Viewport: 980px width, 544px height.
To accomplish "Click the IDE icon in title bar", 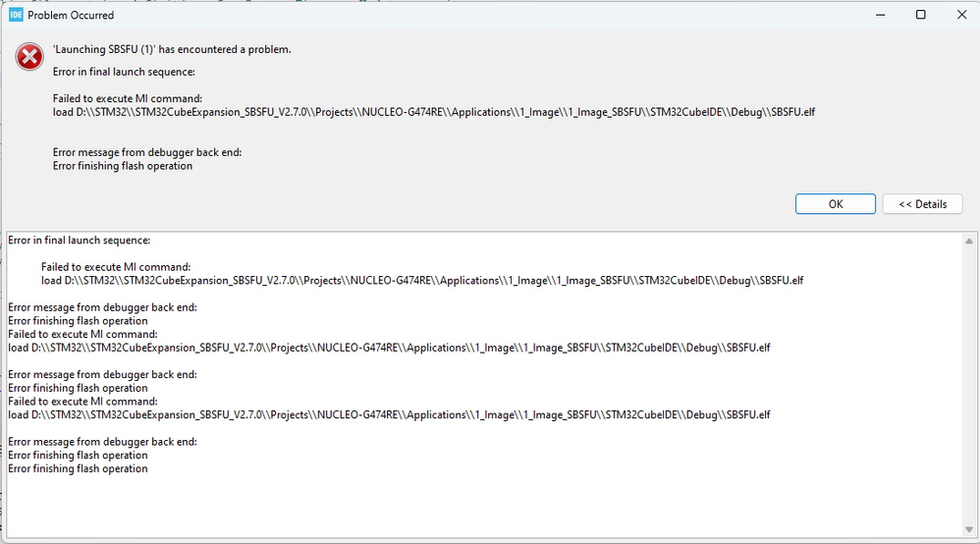I will tap(16, 15).
